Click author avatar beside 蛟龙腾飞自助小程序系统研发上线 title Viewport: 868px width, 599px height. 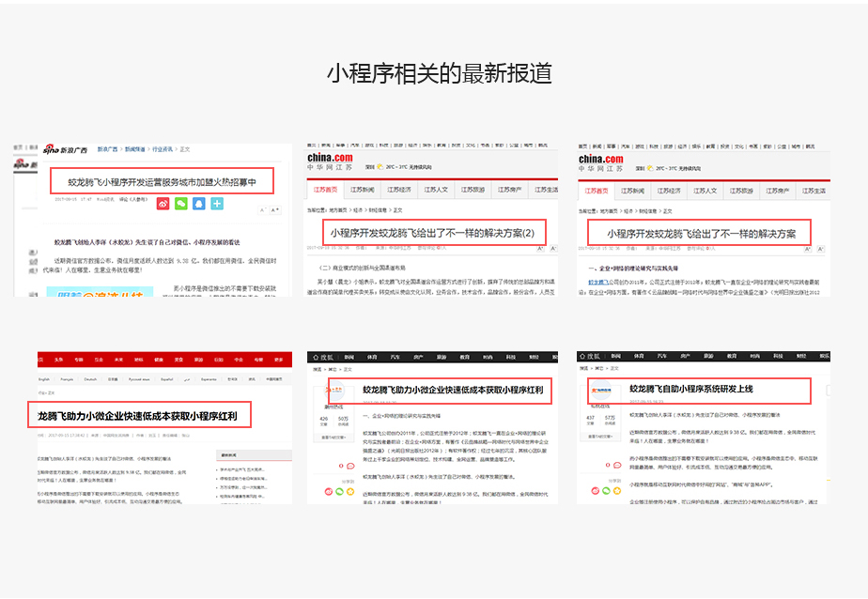click(602, 390)
